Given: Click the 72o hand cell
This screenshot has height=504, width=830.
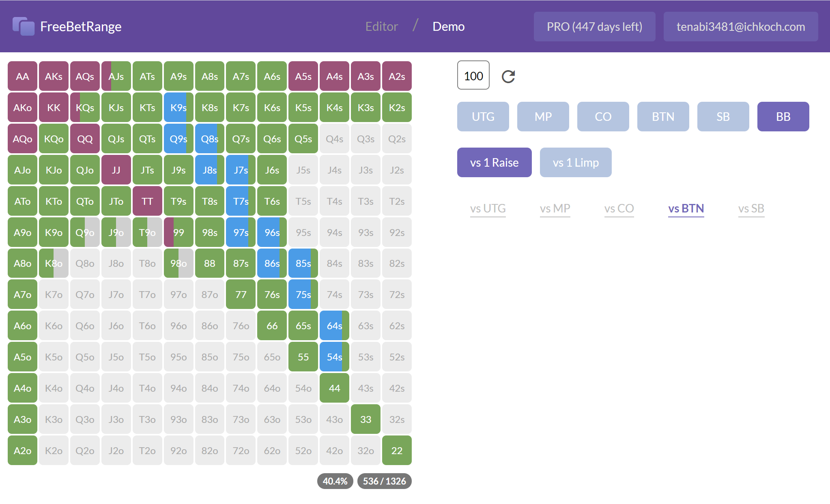Looking at the screenshot, I should tap(241, 450).
